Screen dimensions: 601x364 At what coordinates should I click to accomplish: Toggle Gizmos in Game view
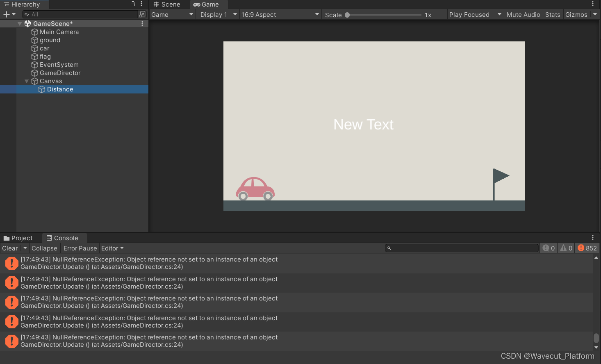pos(576,15)
